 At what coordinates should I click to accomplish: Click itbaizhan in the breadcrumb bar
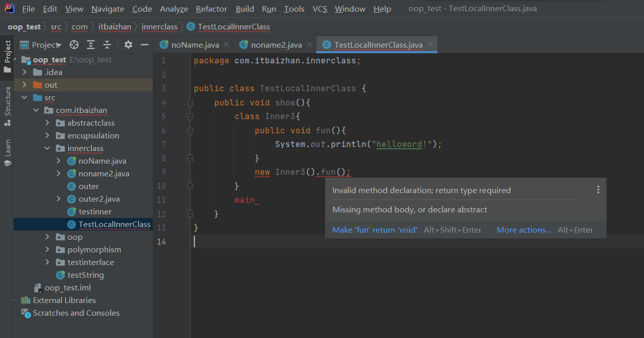click(x=115, y=26)
